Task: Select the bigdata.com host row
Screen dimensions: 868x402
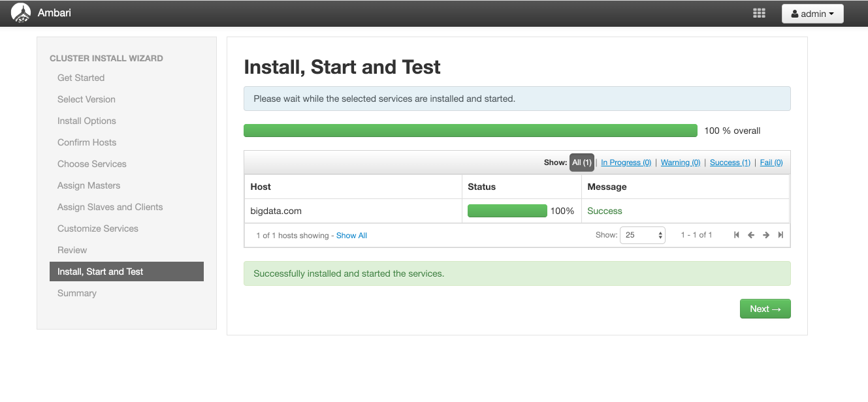Action: pos(276,210)
